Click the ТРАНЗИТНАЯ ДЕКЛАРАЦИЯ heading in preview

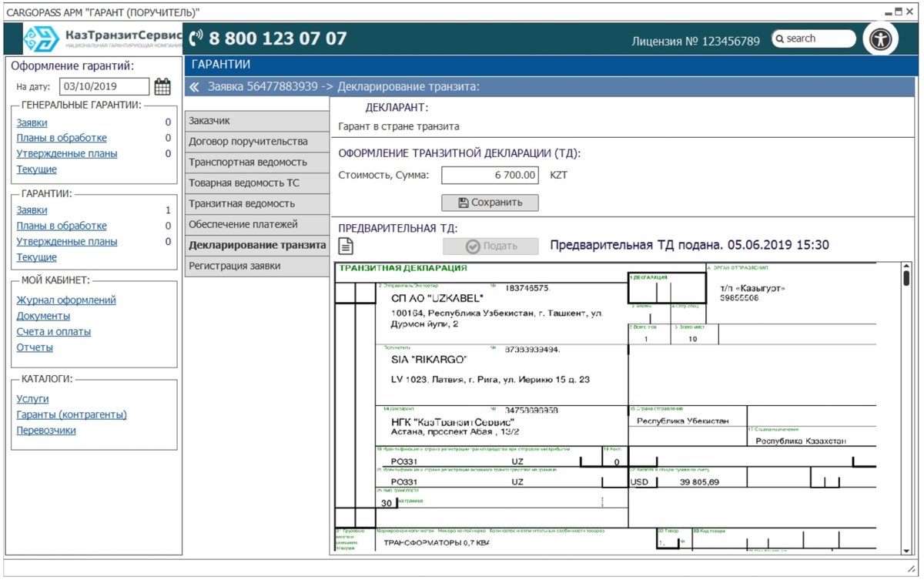point(403,269)
